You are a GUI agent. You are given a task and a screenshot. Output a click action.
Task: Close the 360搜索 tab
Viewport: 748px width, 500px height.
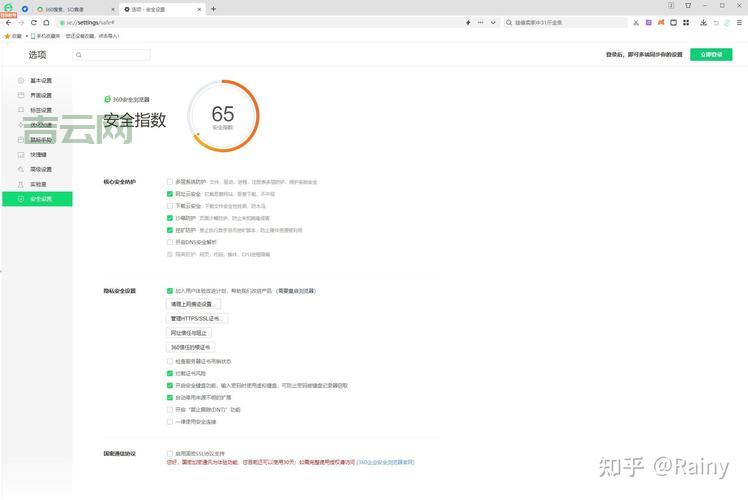tap(113, 9)
